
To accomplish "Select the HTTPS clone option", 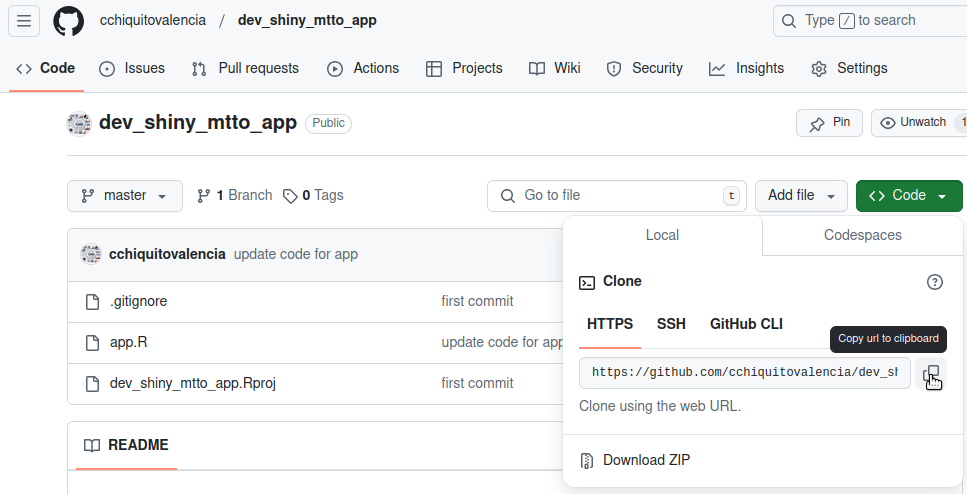I will click(x=610, y=324).
